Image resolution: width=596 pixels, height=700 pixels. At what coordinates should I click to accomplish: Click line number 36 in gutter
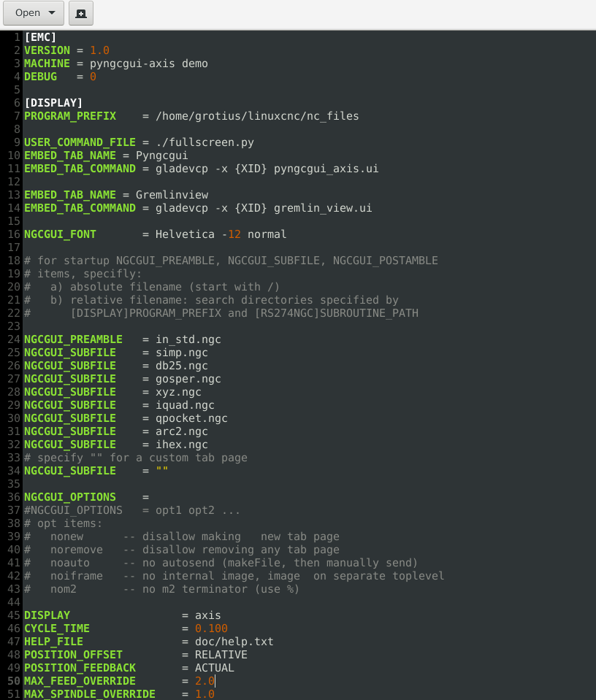[14, 497]
